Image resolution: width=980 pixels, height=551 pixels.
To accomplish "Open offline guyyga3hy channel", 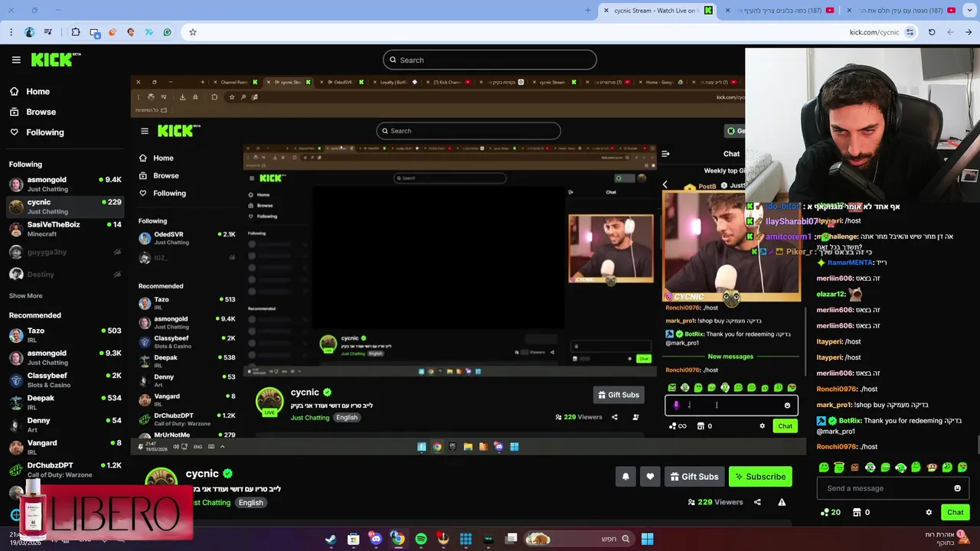I will point(65,252).
